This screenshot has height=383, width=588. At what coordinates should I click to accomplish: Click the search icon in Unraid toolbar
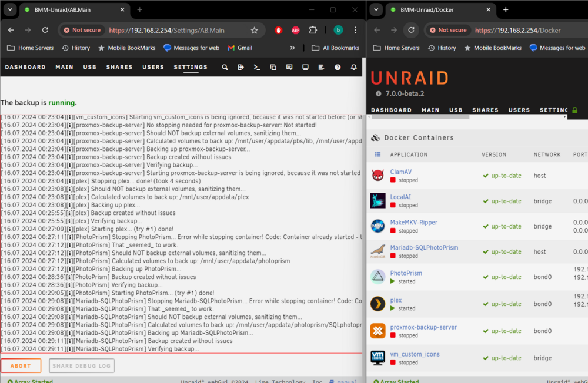click(225, 67)
